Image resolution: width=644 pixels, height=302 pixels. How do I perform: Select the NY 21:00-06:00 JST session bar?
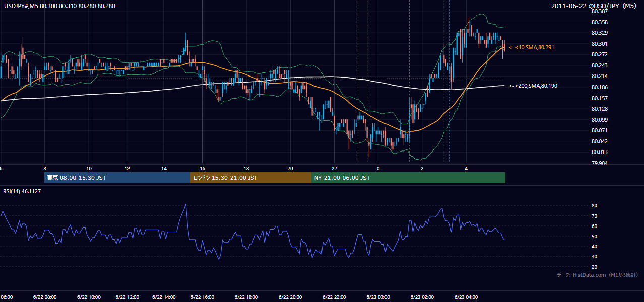click(408, 178)
